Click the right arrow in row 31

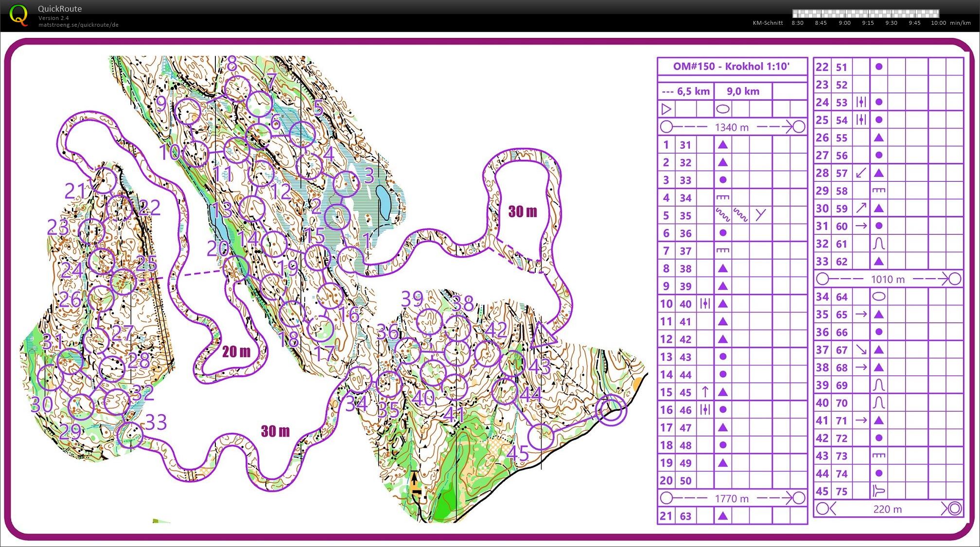(x=861, y=226)
